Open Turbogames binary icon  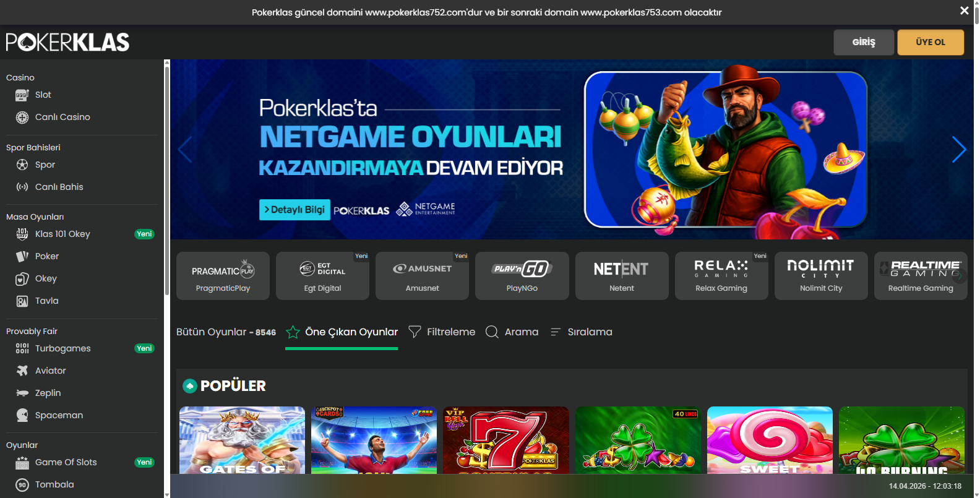22,348
